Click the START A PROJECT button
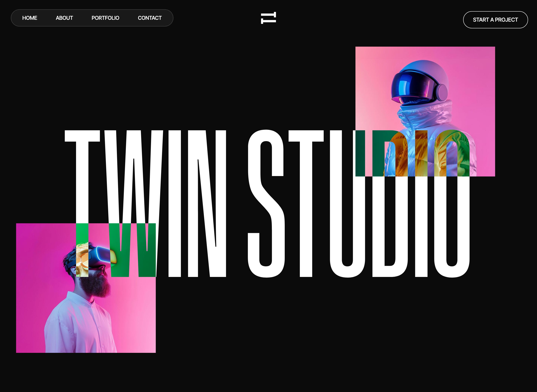This screenshot has height=392, width=537. (x=495, y=20)
